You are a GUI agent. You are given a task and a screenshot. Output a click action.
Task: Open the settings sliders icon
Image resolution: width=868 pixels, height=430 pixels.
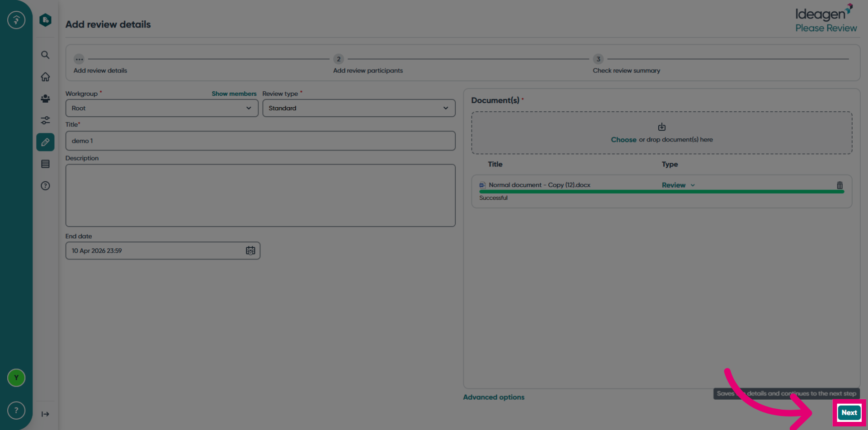point(45,120)
